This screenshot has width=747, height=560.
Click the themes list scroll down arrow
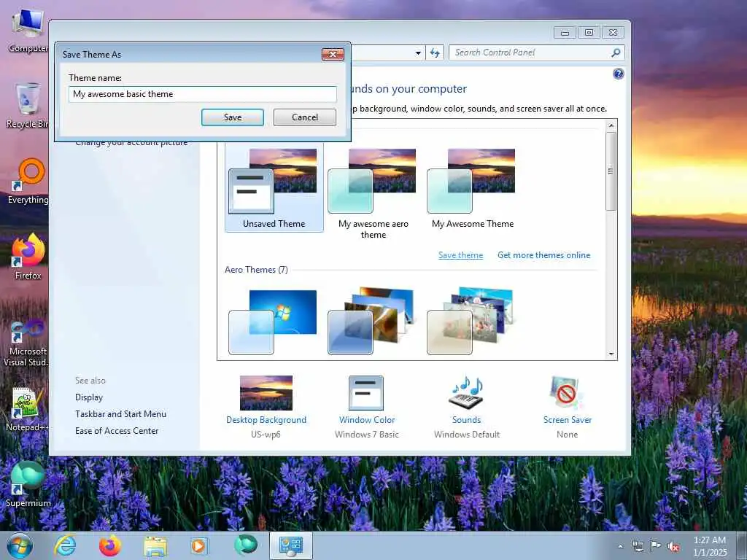click(x=611, y=354)
